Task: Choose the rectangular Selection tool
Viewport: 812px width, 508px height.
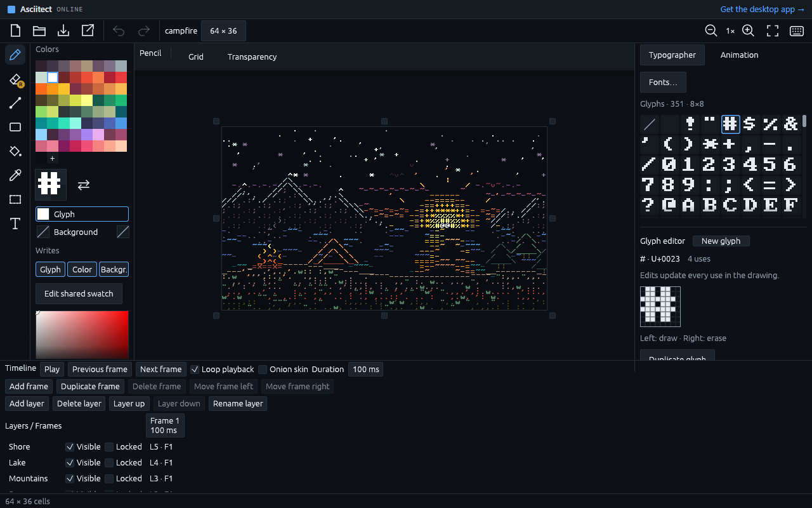Action: (15, 199)
